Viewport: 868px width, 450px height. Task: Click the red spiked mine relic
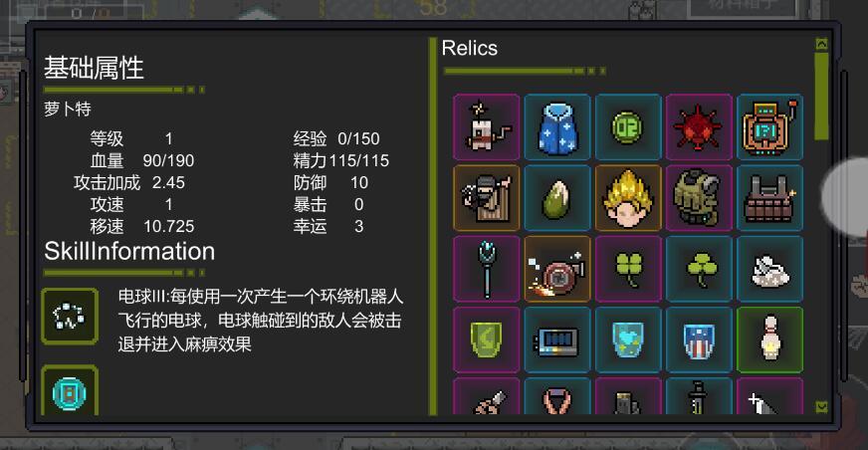[699, 127]
